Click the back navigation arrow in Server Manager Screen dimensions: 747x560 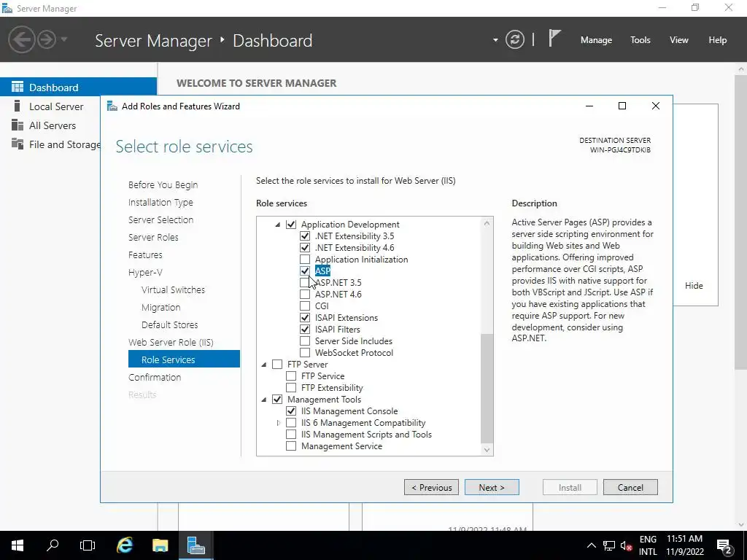pyautogui.click(x=21, y=39)
